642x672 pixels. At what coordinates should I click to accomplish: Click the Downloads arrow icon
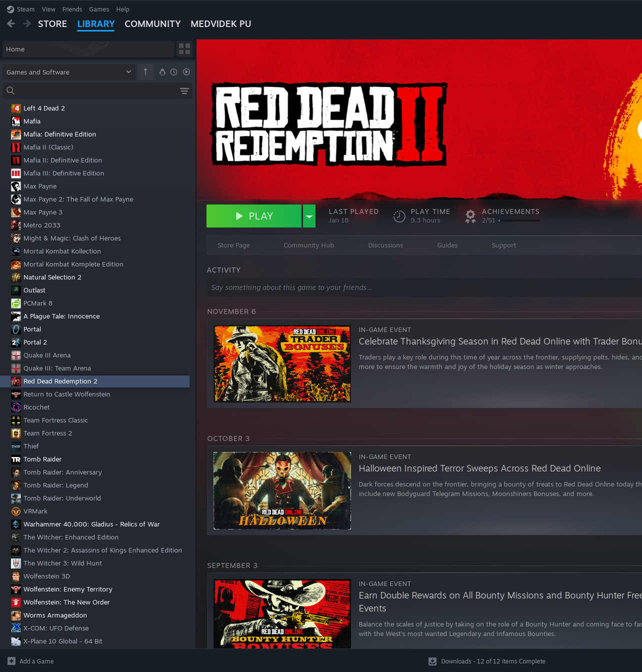pyautogui.click(x=432, y=661)
